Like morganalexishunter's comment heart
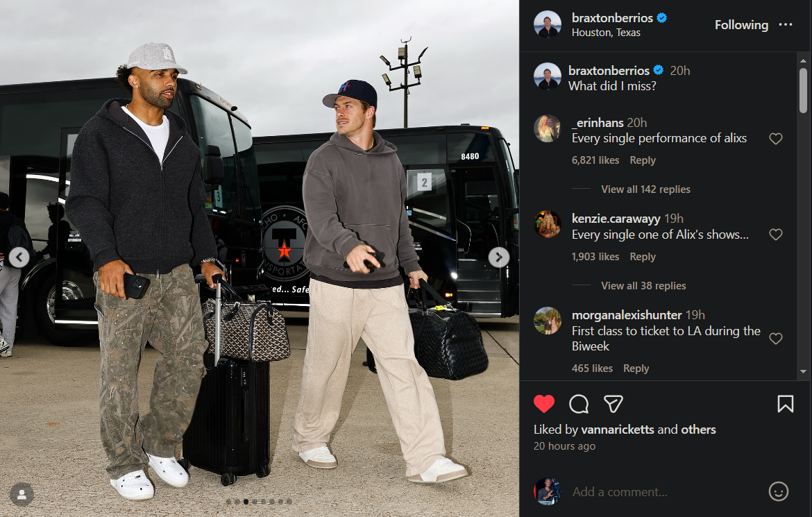Image resolution: width=812 pixels, height=517 pixels. click(x=775, y=338)
